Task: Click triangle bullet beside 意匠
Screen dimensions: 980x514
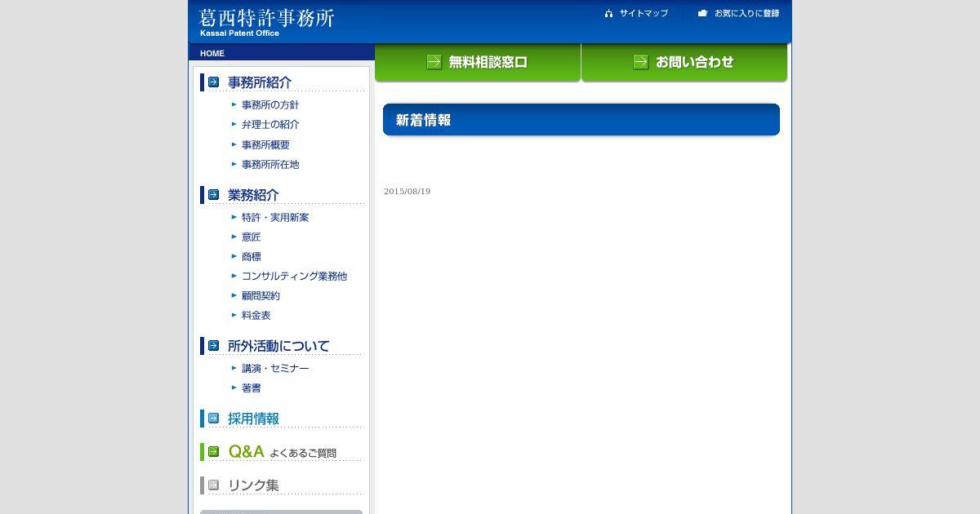Action: pos(234,237)
